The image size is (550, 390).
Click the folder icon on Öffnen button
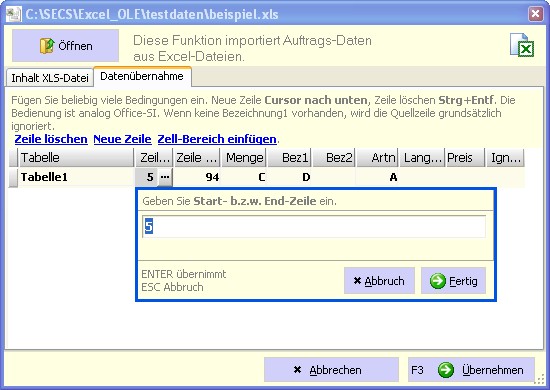click(47, 46)
